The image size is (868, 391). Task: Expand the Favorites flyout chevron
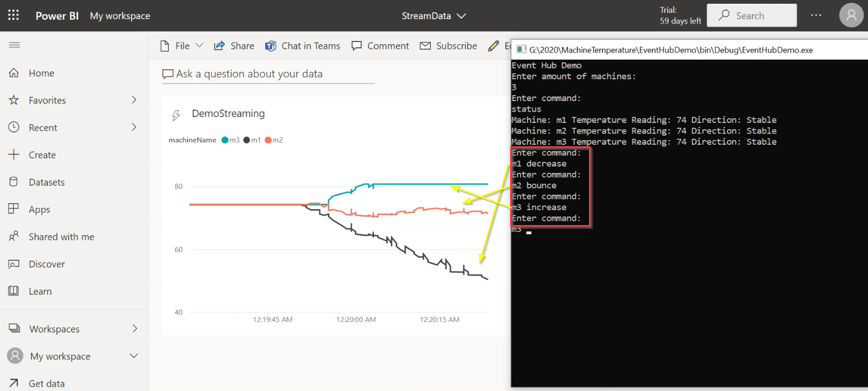coord(134,100)
